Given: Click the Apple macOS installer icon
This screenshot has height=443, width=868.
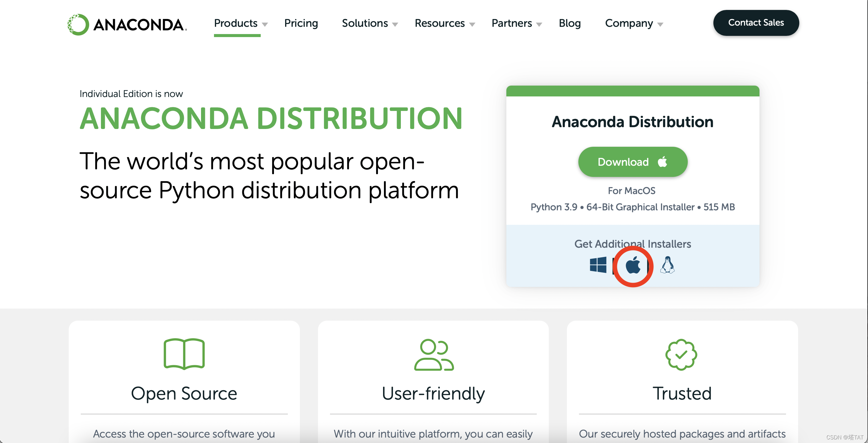Looking at the screenshot, I should [633, 265].
